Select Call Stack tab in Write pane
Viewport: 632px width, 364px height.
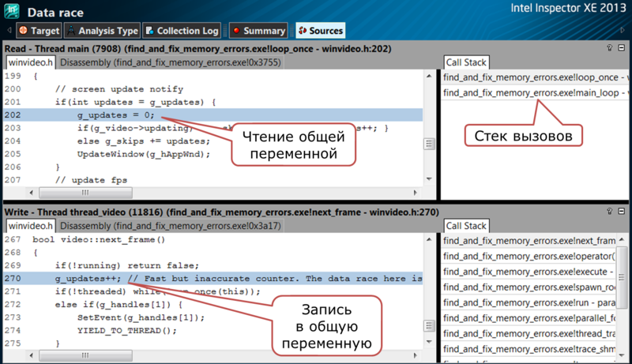[466, 226]
